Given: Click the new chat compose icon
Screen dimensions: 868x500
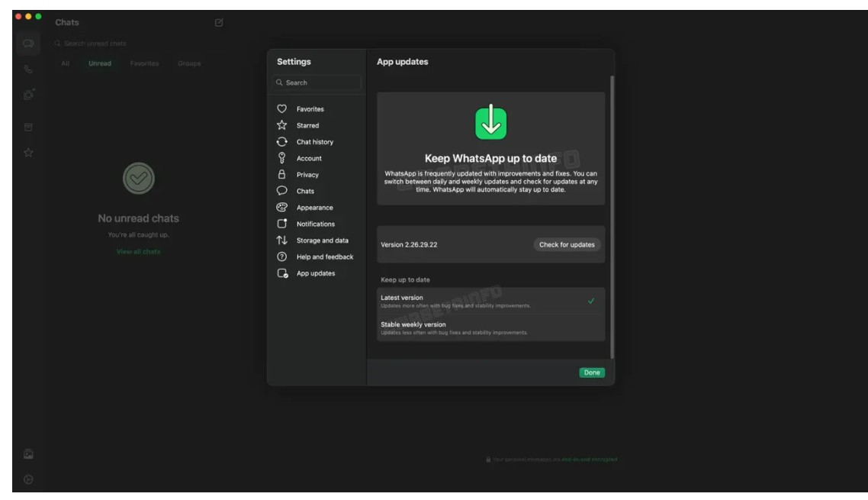Looking at the screenshot, I should [x=219, y=23].
